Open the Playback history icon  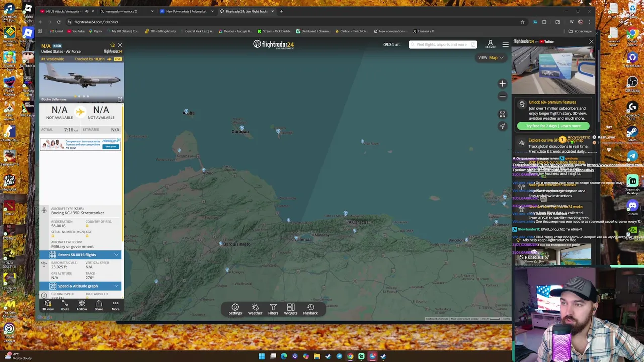tap(310, 309)
